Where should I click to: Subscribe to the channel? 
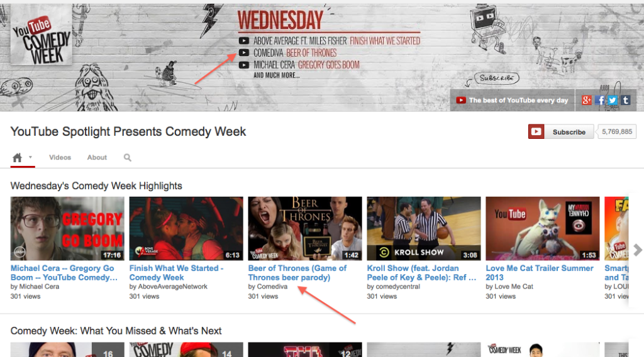point(561,132)
